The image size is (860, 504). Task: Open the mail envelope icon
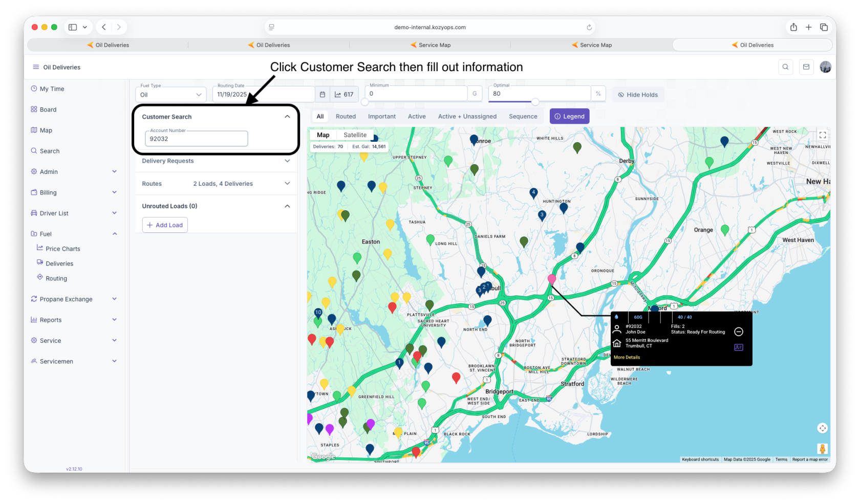[806, 67]
